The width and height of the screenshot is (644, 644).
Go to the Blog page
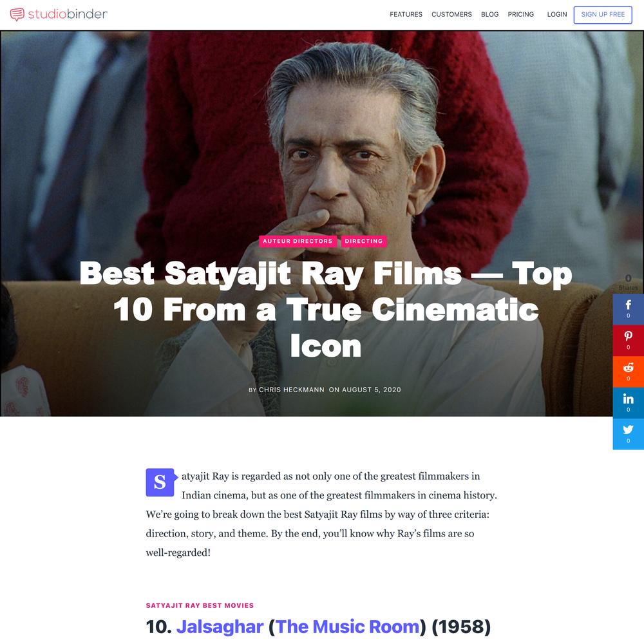click(x=489, y=14)
